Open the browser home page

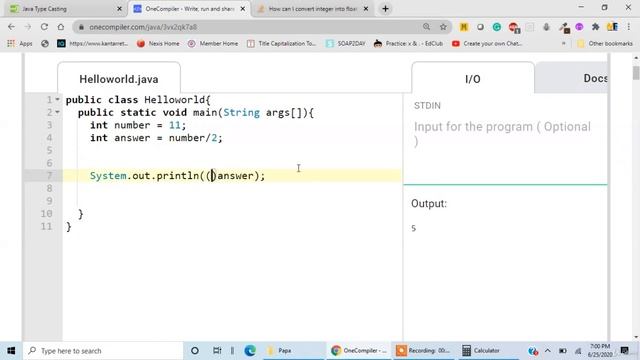point(61,27)
